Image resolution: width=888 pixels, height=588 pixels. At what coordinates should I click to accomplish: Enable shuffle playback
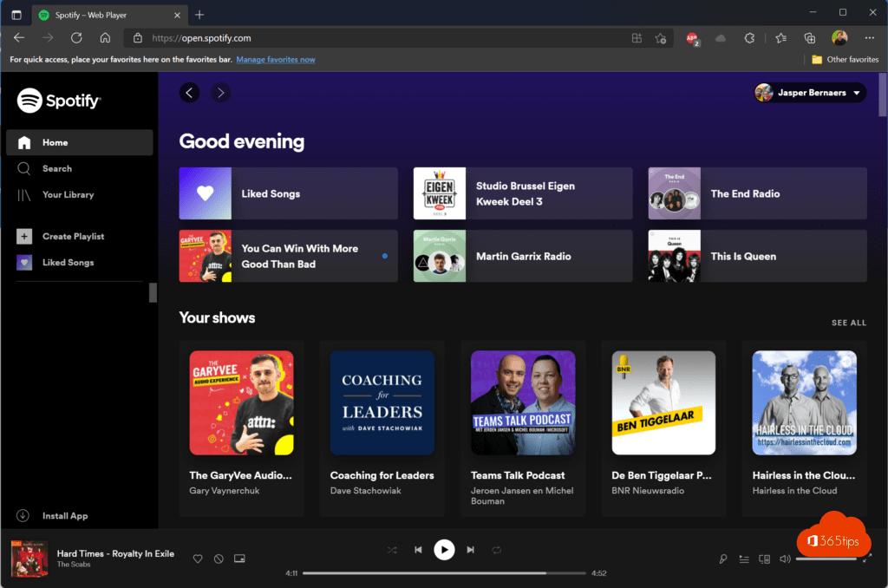click(392, 549)
